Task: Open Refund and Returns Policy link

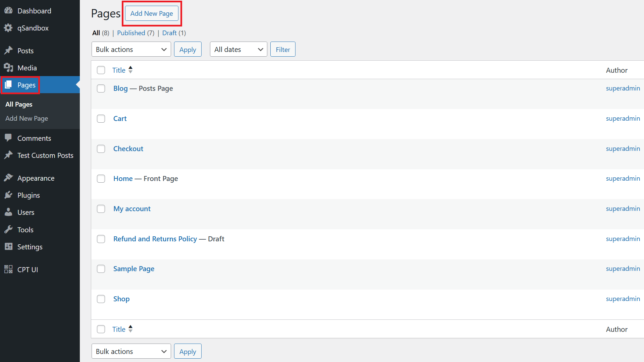Action: tap(155, 239)
